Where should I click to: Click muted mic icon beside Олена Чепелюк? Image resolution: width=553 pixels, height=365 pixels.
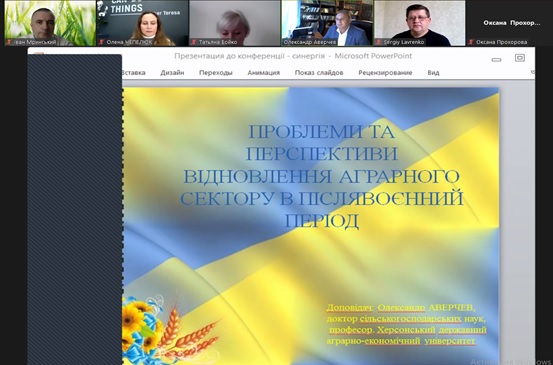[102, 42]
